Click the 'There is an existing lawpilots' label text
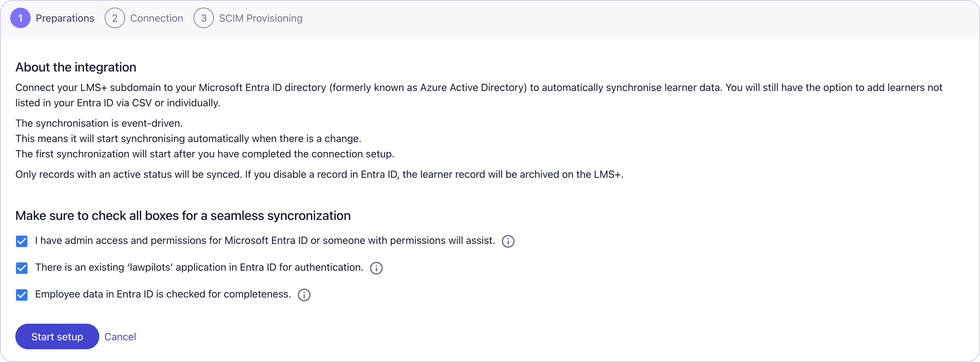 pos(199,267)
